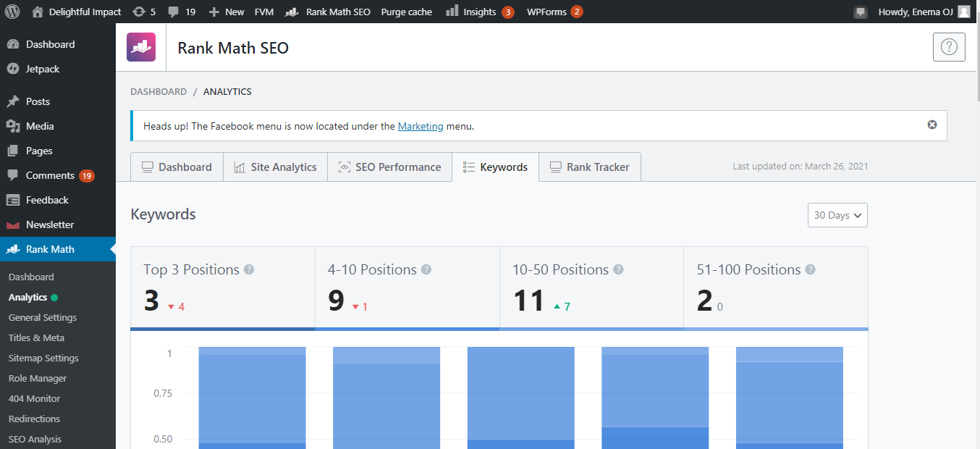This screenshot has height=449, width=980.
Task: Open Jetpack in sidebar
Action: (58, 69)
